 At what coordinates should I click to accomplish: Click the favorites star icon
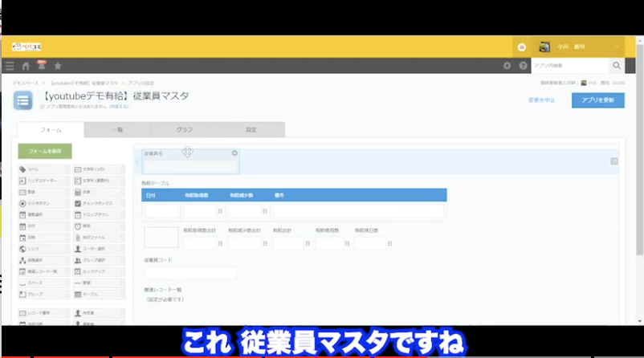tap(57, 66)
